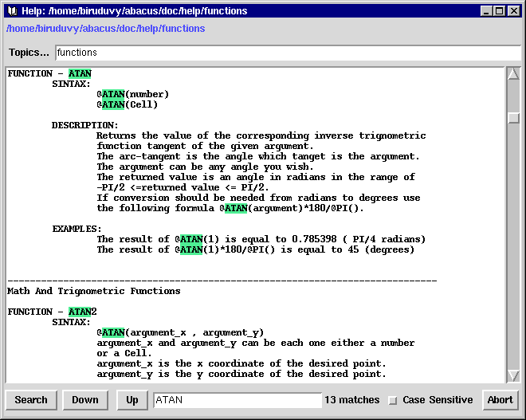Viewport: 526px width, 420px height.
Task: Click the FUNCTION - ATAN2 heading
Action: (x=52, y=312)
